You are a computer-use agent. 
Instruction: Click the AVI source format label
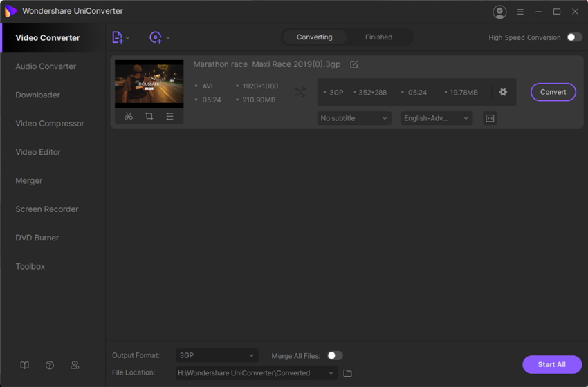coord(208,86)
